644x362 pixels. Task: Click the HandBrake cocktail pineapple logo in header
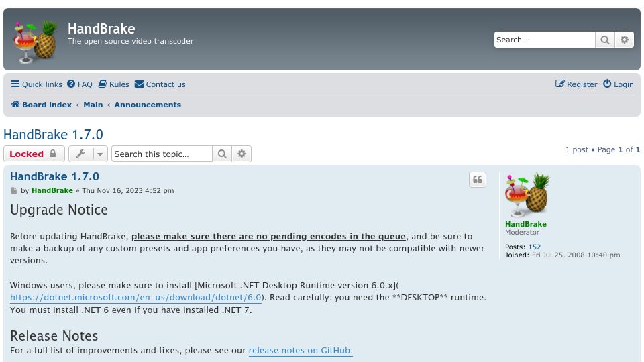tap(36, 42)
